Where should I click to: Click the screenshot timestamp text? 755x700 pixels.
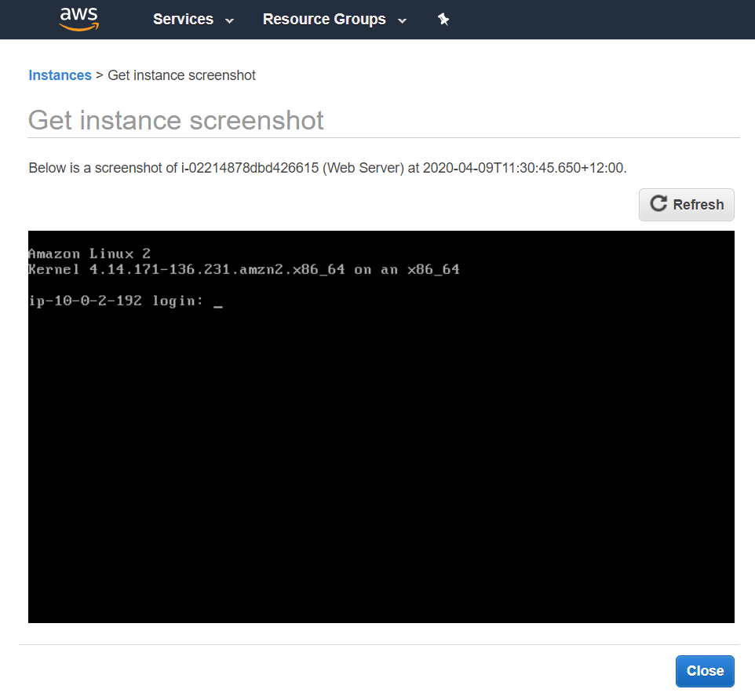523,168
